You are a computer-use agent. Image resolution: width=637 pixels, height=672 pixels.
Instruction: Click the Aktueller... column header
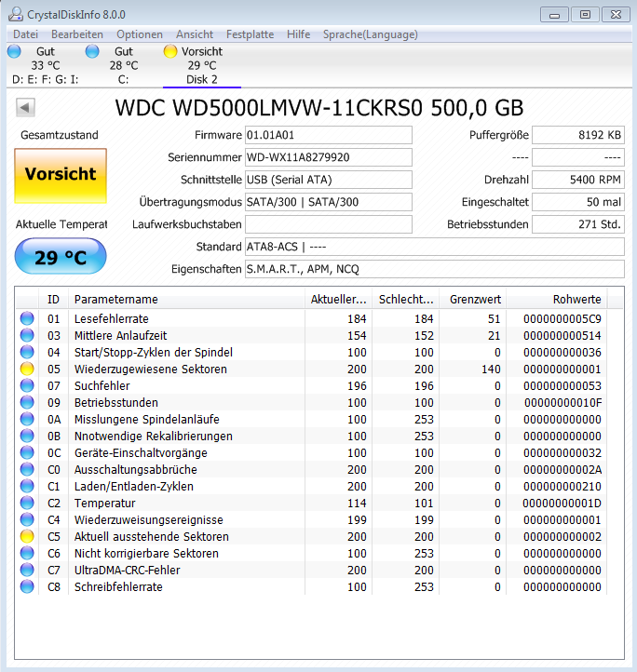point(338,299)
